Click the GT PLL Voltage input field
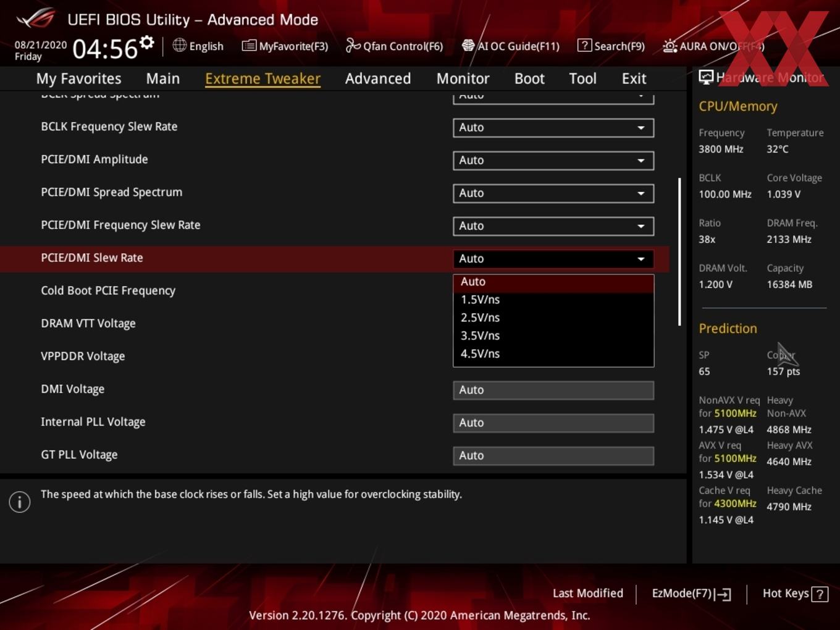Viewport: 840px width, 630px height. tap(553, 456)
